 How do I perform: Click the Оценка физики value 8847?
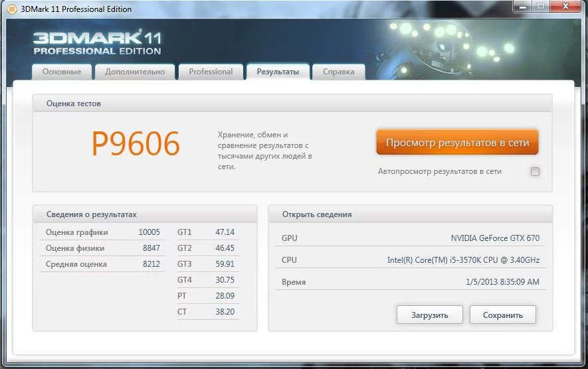pyautogui.click(x=151, y=248)
